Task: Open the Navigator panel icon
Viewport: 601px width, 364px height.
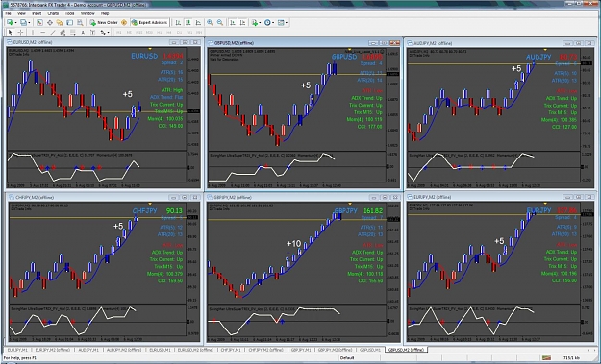Action: (x=60, y=23)
